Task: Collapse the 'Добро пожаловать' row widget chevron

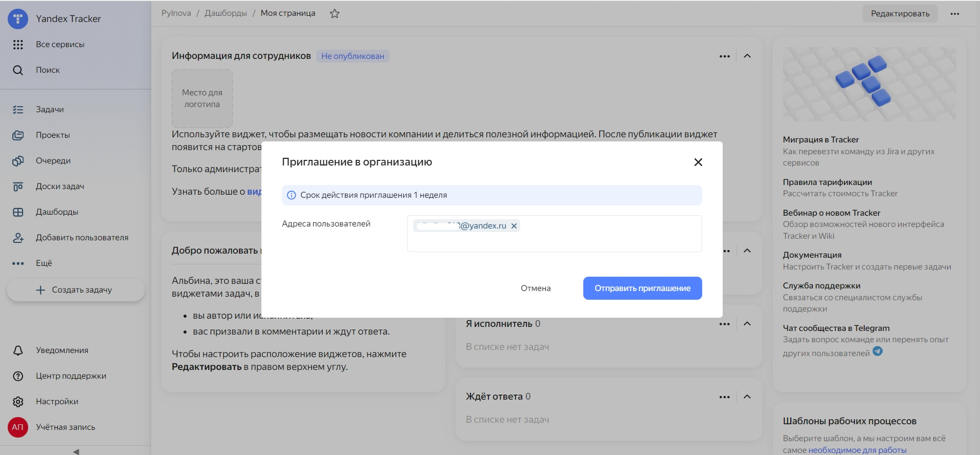Action: pyautogui.click(x=747, y=251)
